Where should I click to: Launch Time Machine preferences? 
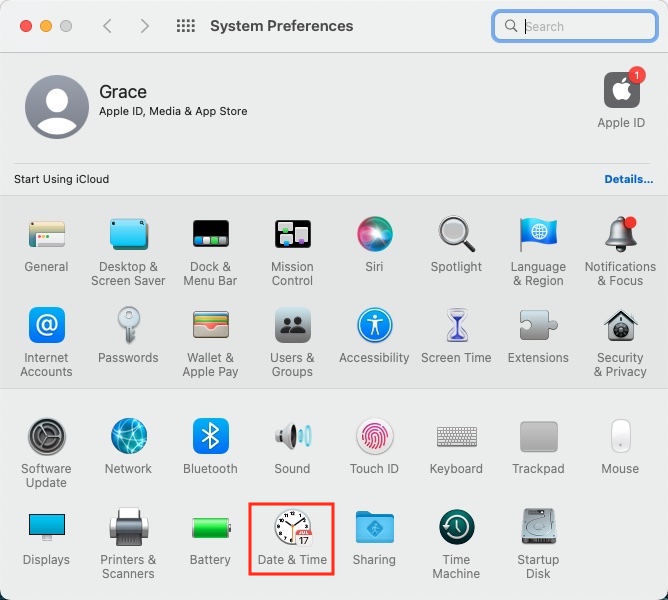pos(456,528)
